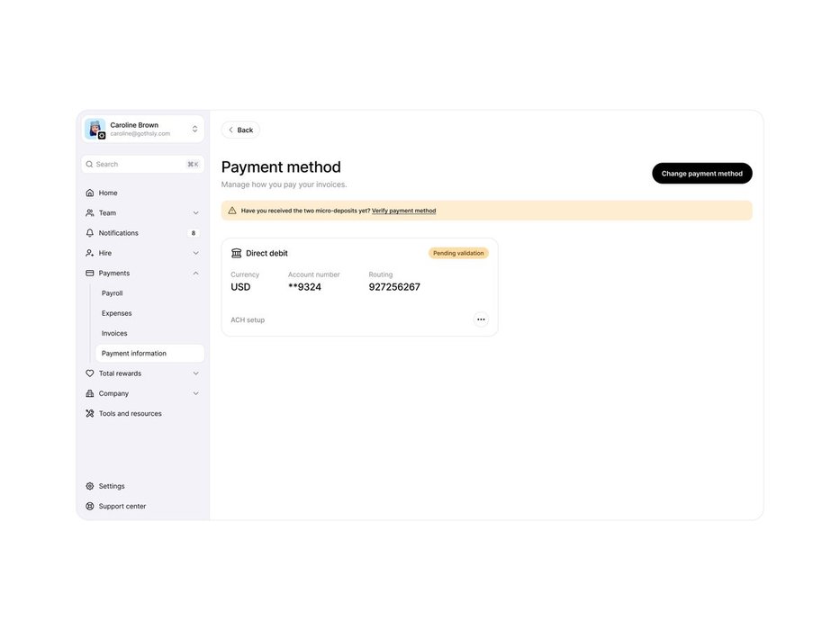Click the Home icon in sidebar
Image resolution: width=840 pixels, height=630 pixels.
(x=90, y=193)
